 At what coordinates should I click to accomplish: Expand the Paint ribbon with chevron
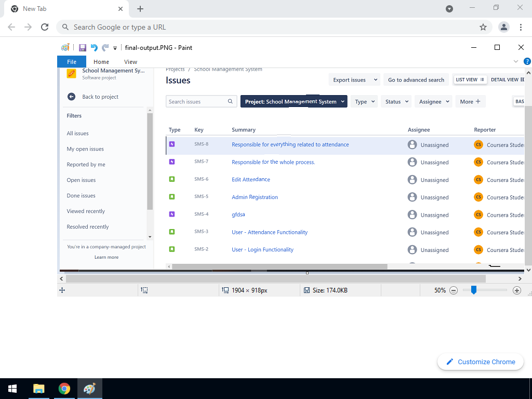click(x=516, y=61)
